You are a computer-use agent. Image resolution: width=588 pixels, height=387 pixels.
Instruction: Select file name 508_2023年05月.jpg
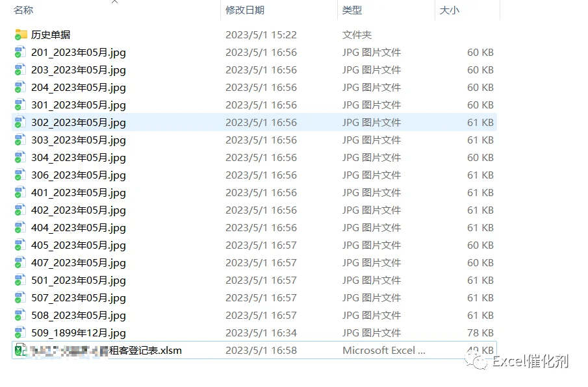click(x=79, y=316)
